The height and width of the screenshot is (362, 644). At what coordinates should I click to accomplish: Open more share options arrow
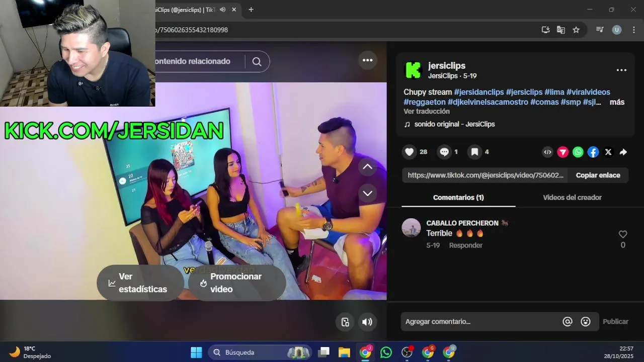pyautogui.click(x=623, y=152)
